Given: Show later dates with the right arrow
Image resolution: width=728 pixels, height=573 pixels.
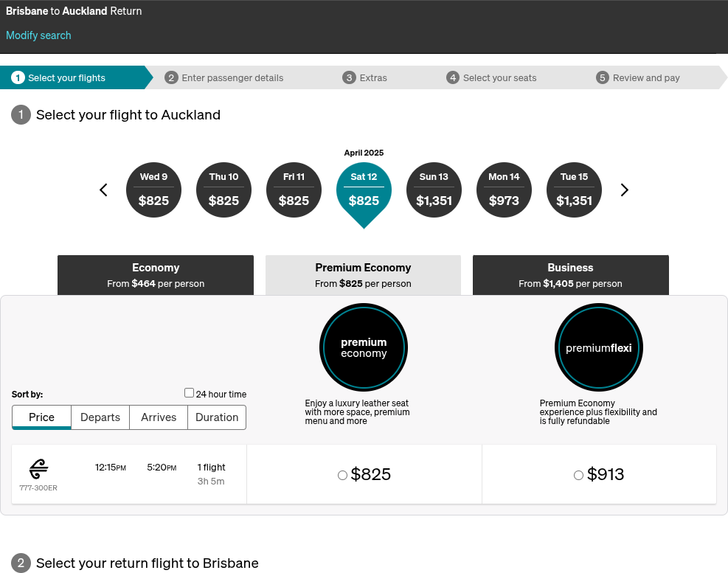Looking at the screenshot, I should point(625,190).
